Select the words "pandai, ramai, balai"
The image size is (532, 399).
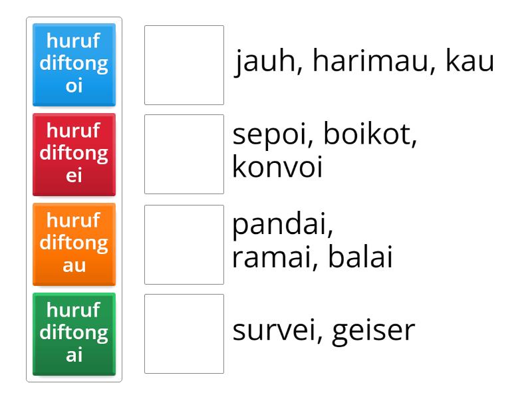tap(313, 241)
